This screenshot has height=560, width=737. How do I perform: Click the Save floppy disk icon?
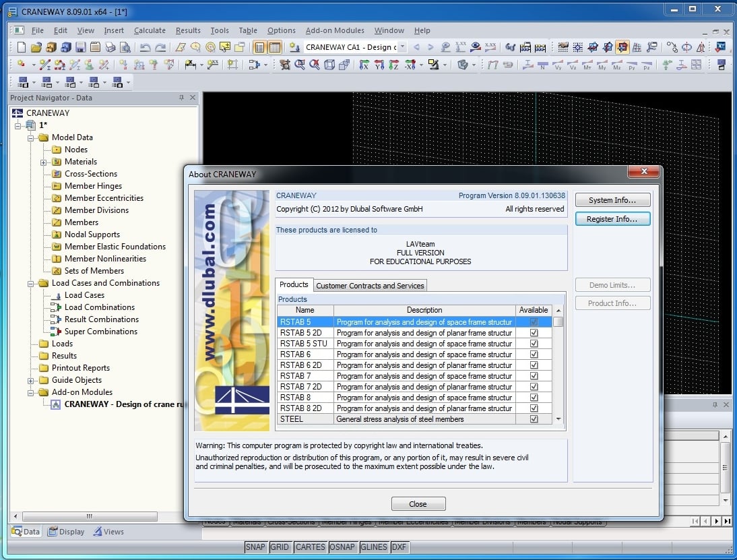(80, 47)
